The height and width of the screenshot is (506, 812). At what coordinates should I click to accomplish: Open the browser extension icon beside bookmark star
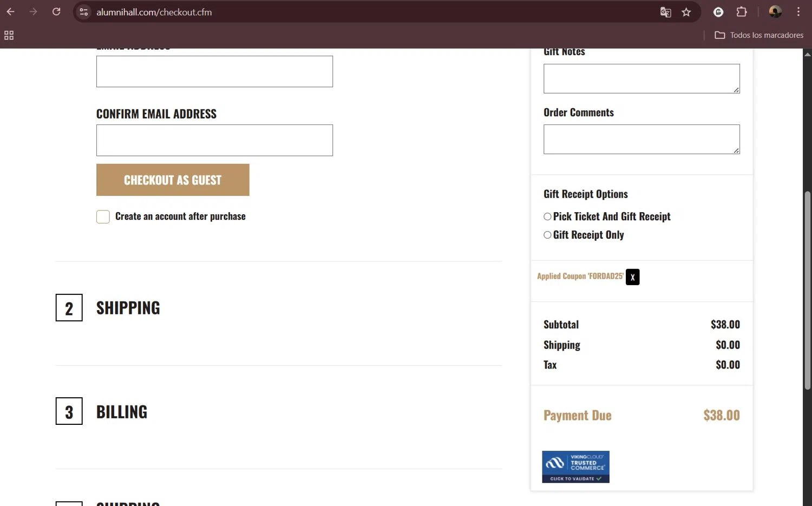point(718,12)
